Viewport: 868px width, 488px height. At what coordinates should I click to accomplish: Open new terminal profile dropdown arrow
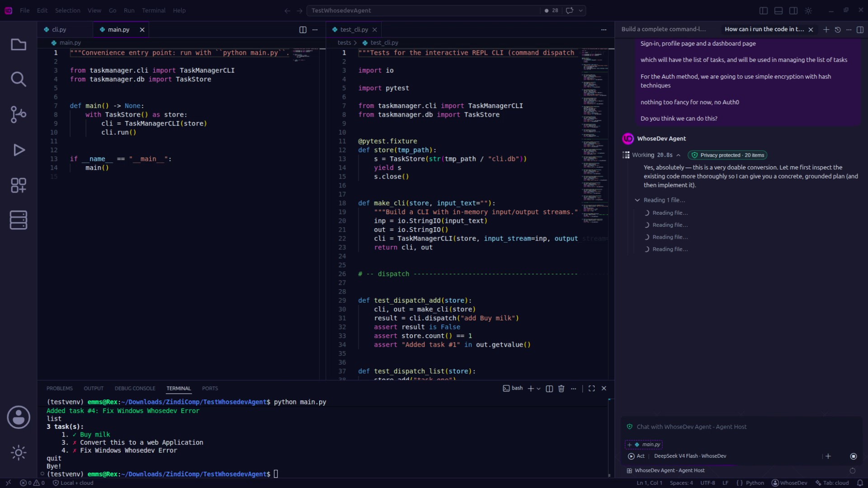pyautogui.click(x=538, y=389)
